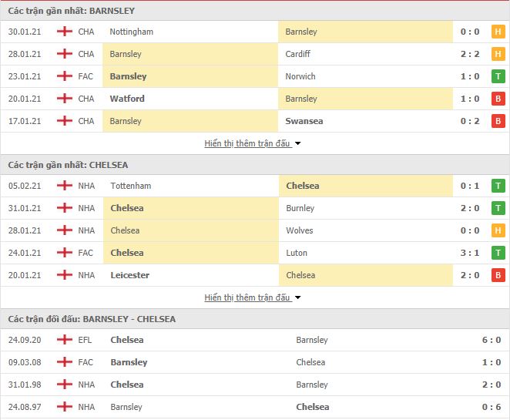Image resolution: width=510 pixels, height=420 pixels.
Task: Click the green T badge for Barnsley-Norwich
Action: (x=498, y=76)
